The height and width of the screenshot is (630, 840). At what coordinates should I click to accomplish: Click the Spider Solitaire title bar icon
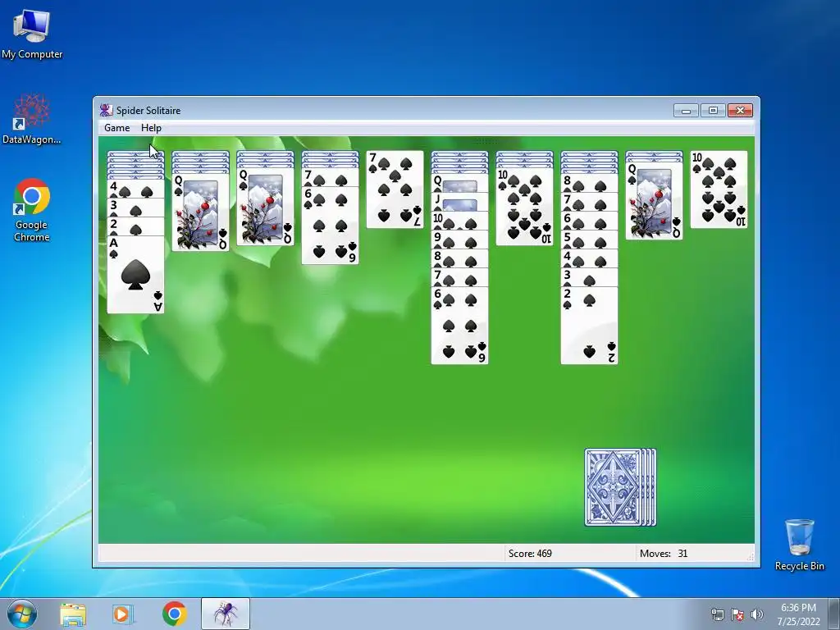(106, 111)
